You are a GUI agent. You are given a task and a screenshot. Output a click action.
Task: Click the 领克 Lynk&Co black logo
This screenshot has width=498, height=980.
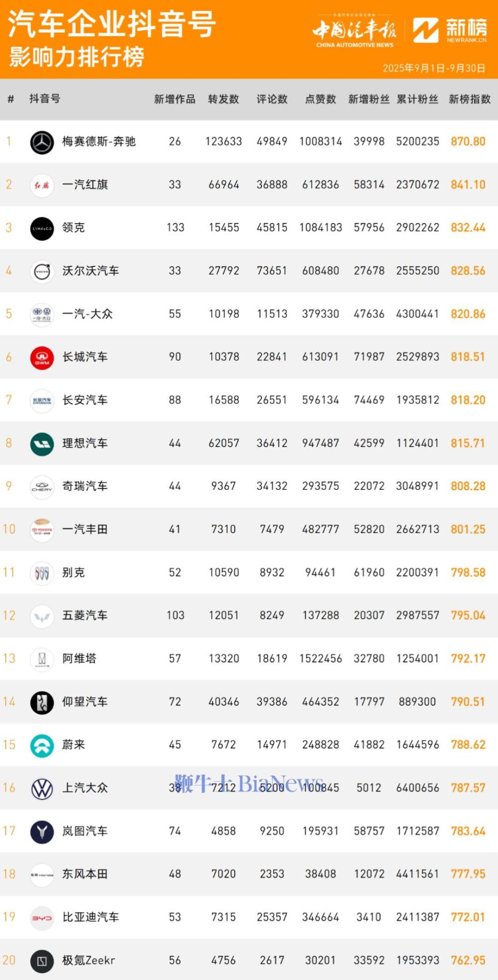coord(42,229)
